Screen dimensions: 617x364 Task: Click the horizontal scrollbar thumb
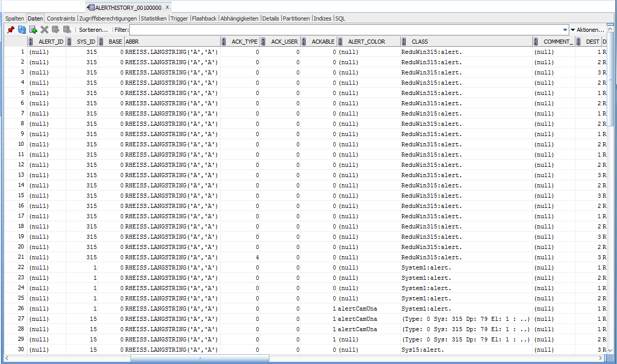point(200,358)
